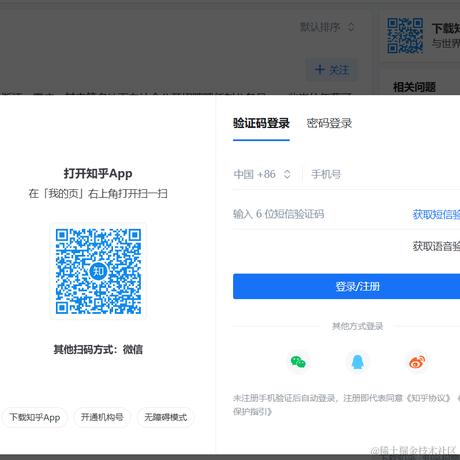Image resolution: width=460 pixels, height=460 pixels.
Task: Click the Weibo login icon
Action: pyautogui.click(x=417, y=362)
